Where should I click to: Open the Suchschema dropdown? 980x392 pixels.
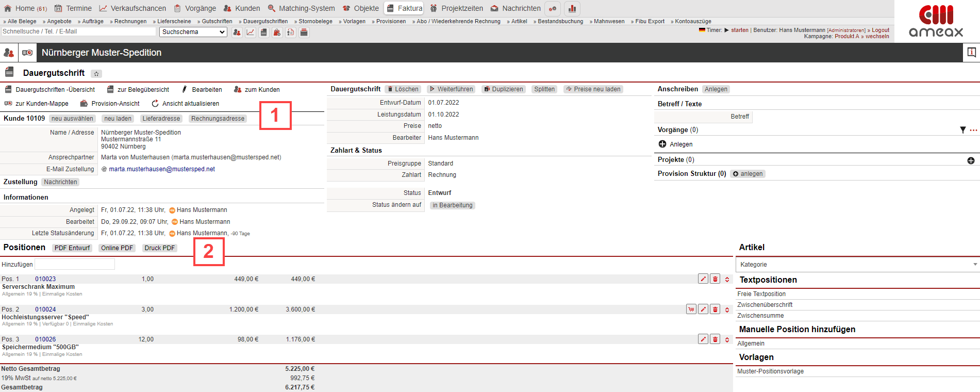coord(193,32)
